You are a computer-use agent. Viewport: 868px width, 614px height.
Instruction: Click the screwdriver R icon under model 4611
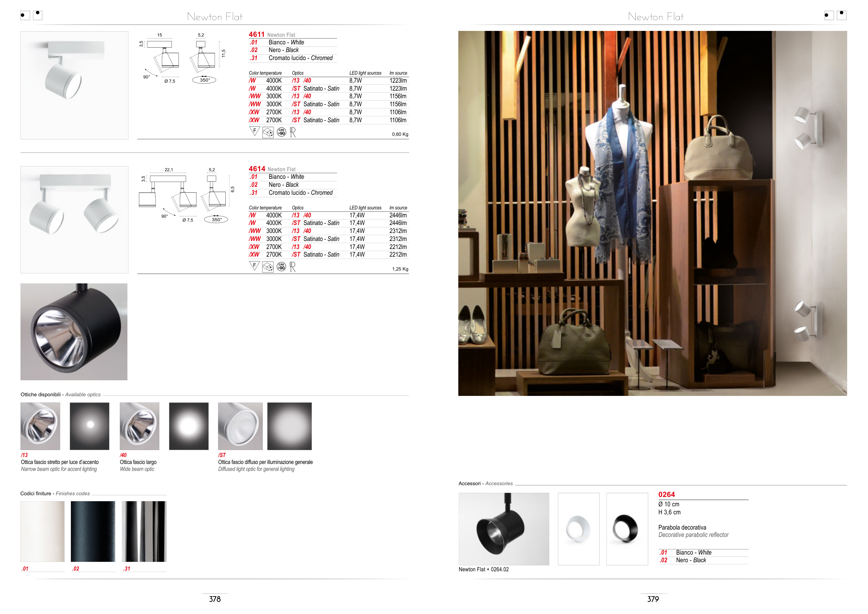pyautogui.click(x=293, y=132)
